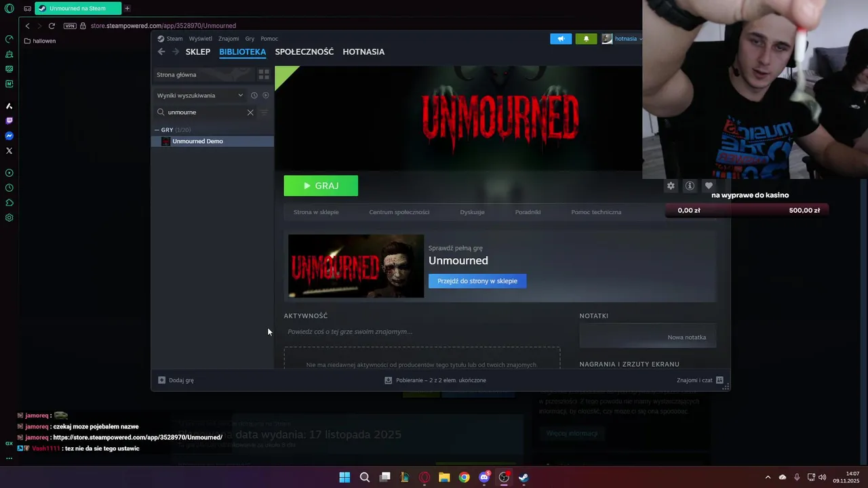
Task: Switch to SPOŁECZNOŚĆ section
Action: click(304, 52)
